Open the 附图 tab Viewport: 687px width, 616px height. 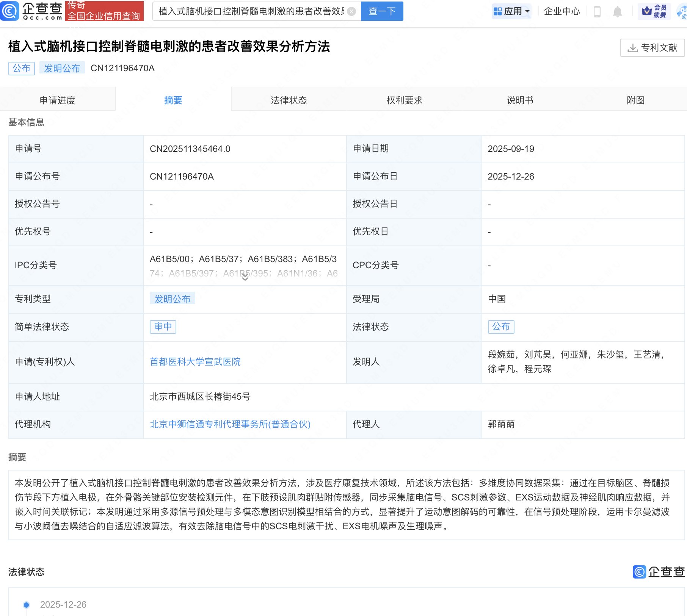pyautogui.click(x=635, y=100)
